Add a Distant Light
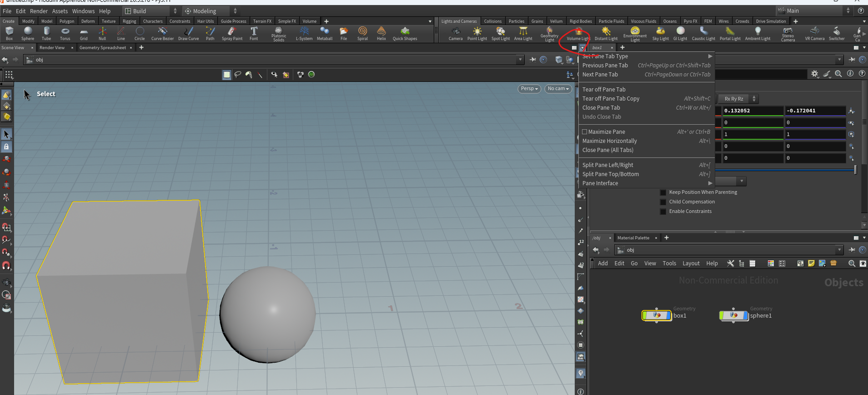 coord(606,33)
